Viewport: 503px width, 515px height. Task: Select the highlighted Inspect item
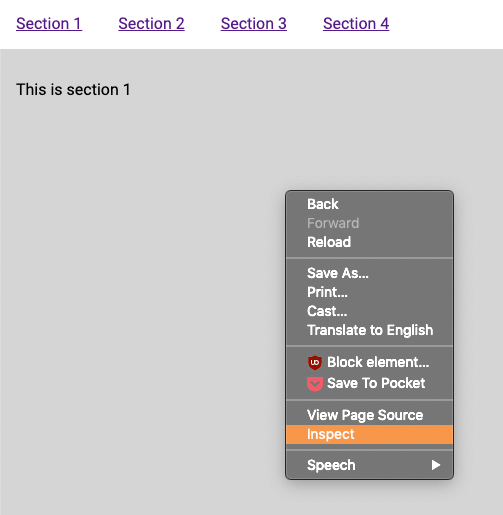(x=369, y=434)
